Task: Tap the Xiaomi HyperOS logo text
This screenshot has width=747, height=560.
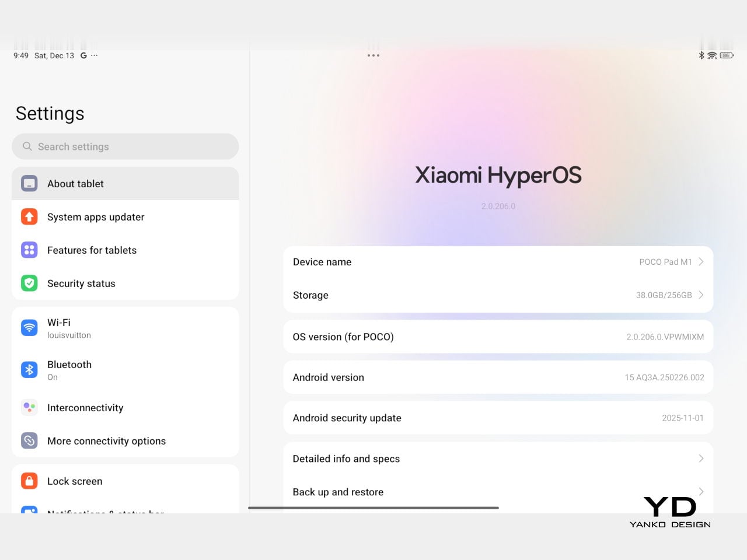Action: [498, 175]
